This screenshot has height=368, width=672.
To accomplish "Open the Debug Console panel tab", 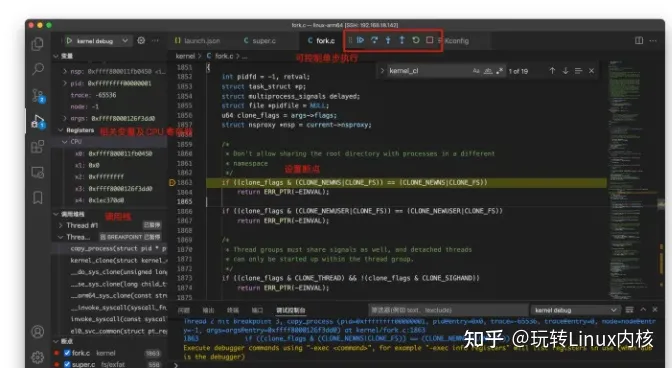I will tap(291, 310).
